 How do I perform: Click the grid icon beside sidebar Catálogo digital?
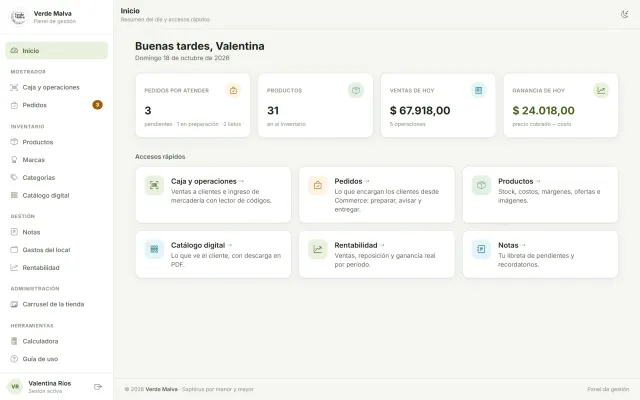14,195
